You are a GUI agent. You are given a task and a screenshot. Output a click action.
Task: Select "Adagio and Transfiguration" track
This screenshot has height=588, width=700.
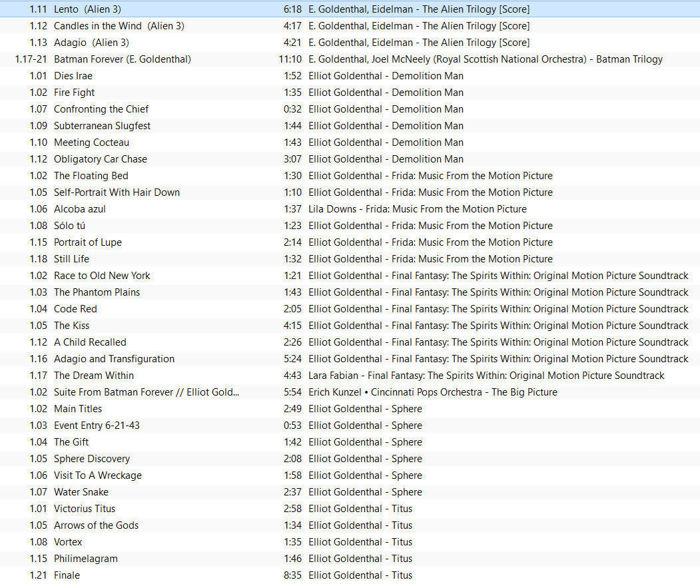(x=114, y=359)
